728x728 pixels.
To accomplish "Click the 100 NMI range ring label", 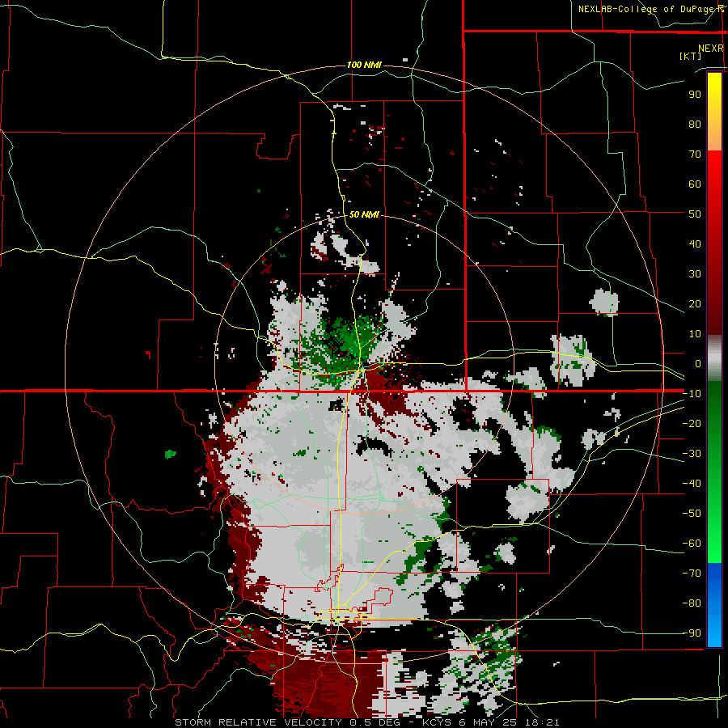I will 364,65.
